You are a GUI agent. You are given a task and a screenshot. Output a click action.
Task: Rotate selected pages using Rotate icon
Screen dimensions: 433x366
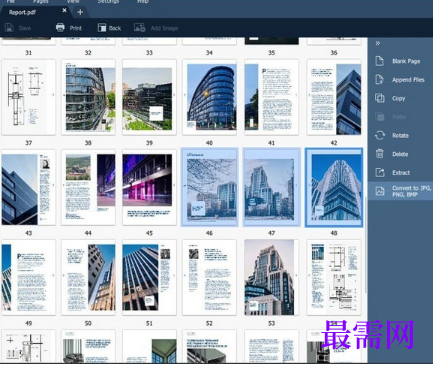[380, 135]
